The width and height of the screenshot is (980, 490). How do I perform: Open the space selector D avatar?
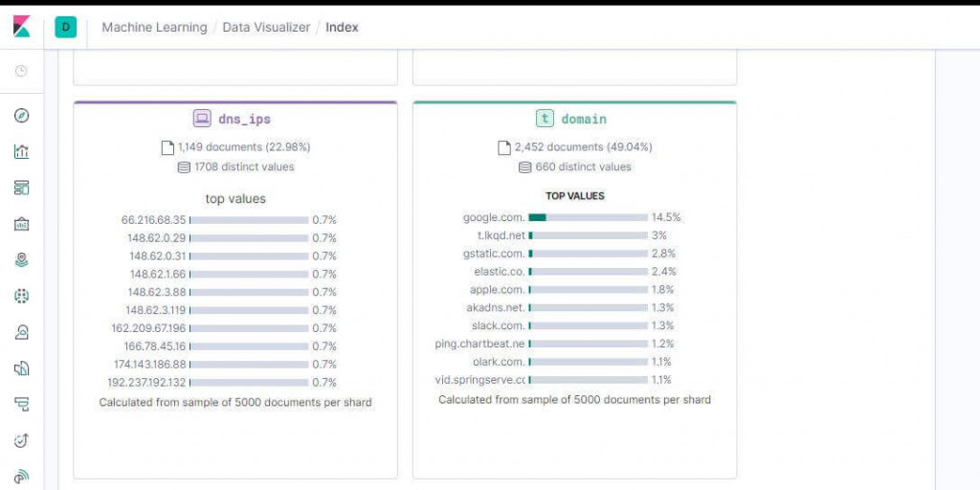pos(66,27)
